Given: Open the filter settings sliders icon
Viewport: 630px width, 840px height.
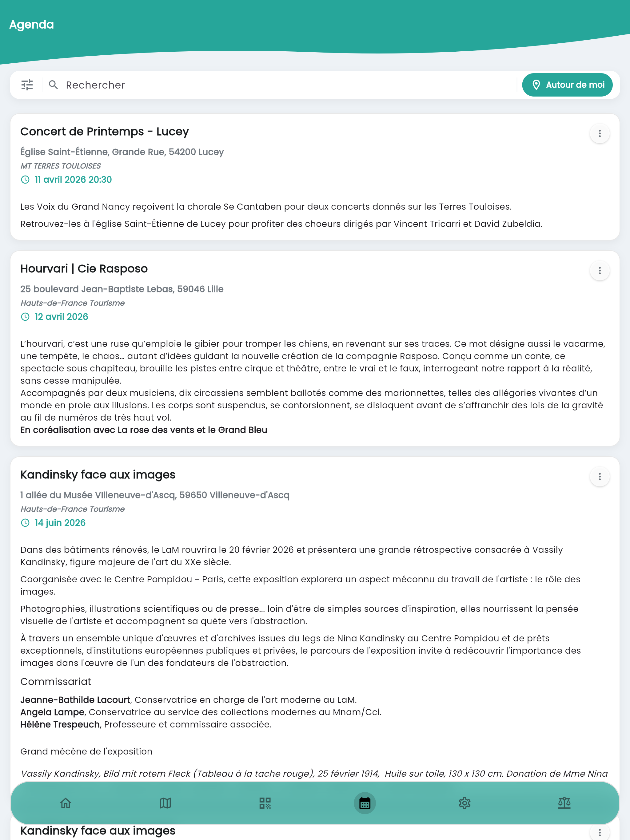Looking at the screenshot, I should pyautogui.click(x=27, y=85).
